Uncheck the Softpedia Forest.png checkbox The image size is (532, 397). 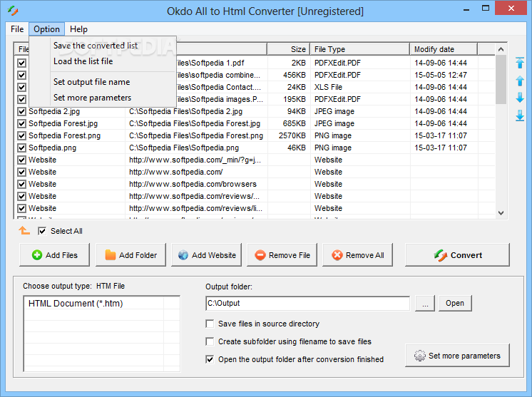click(21, 135)
